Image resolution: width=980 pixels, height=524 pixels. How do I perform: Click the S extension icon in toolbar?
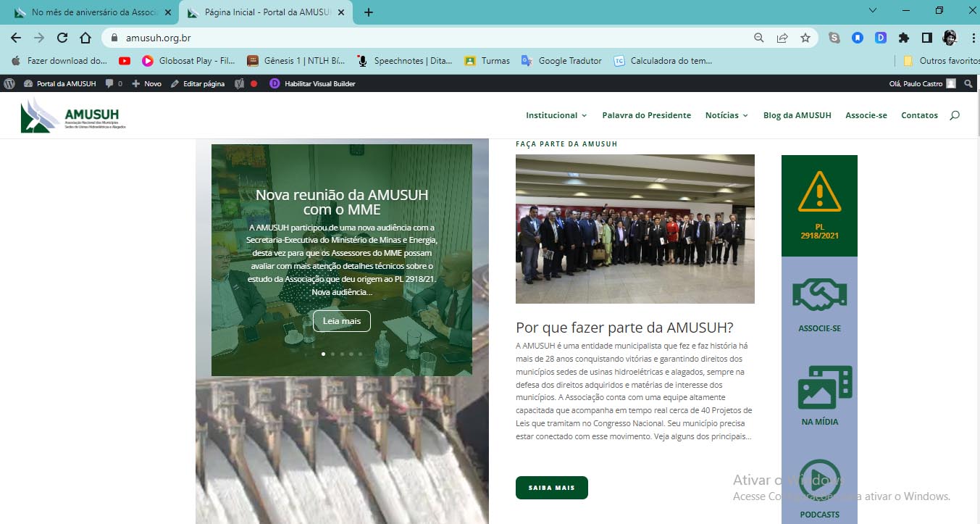[834, 38]
